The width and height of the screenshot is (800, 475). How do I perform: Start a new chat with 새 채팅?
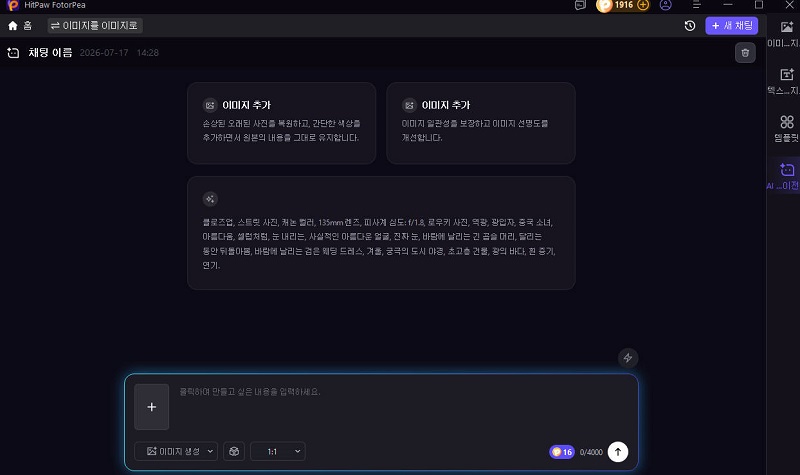tap(732, 26)
